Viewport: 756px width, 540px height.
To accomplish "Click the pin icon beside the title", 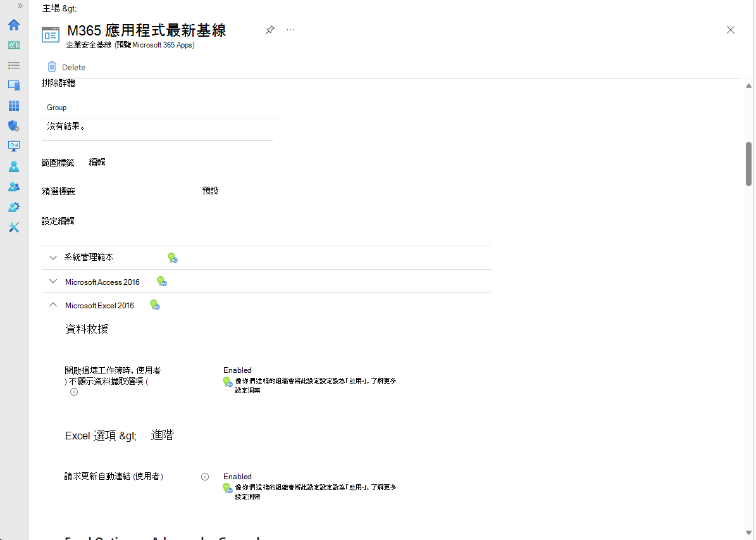I will (x=270, y=30).
